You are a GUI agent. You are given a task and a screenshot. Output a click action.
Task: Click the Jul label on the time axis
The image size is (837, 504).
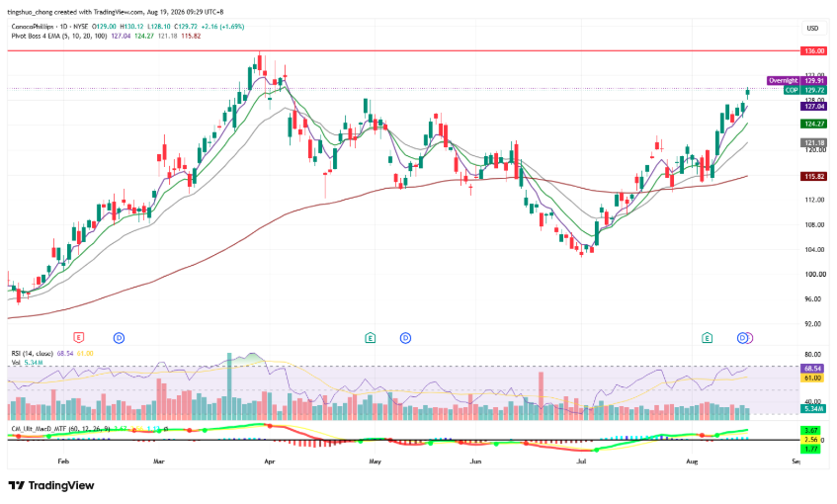tap(581, 462)
